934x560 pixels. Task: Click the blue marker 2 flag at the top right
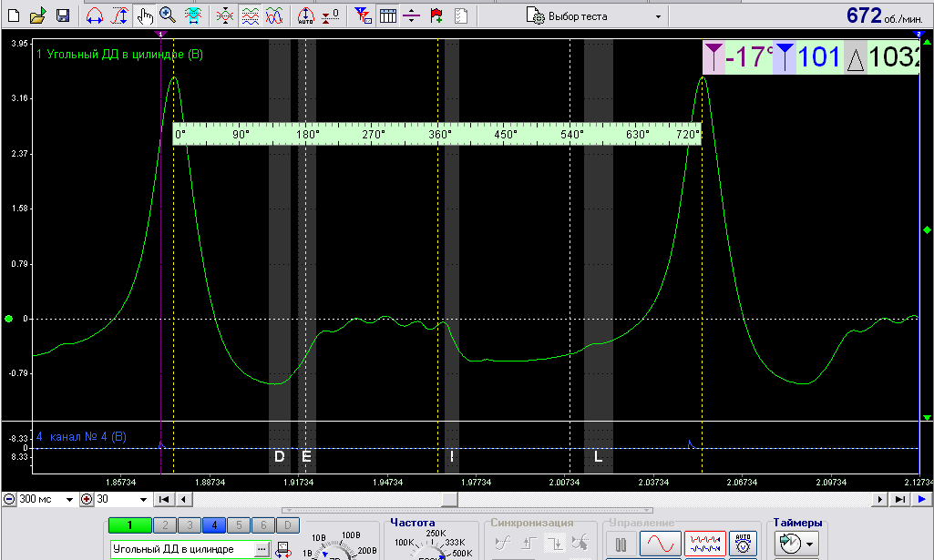pos(919,34)
